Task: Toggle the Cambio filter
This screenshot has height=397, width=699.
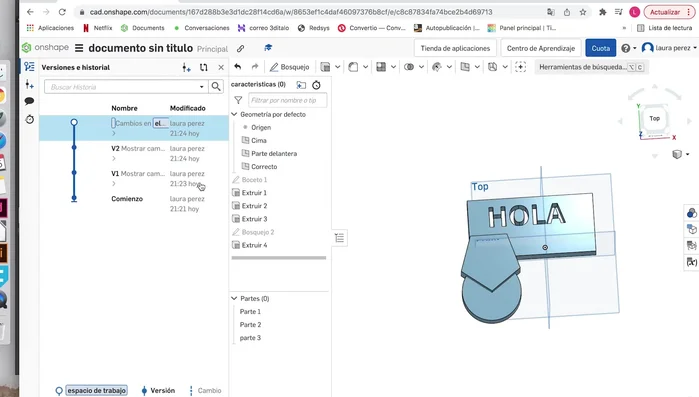Action: pos(205,390)
